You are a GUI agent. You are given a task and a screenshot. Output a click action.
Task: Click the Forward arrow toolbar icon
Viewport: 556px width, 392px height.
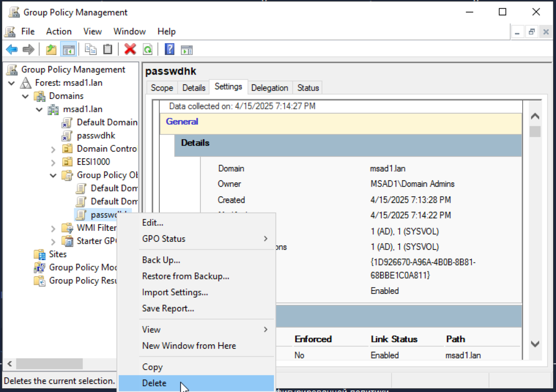pos(28,49)
